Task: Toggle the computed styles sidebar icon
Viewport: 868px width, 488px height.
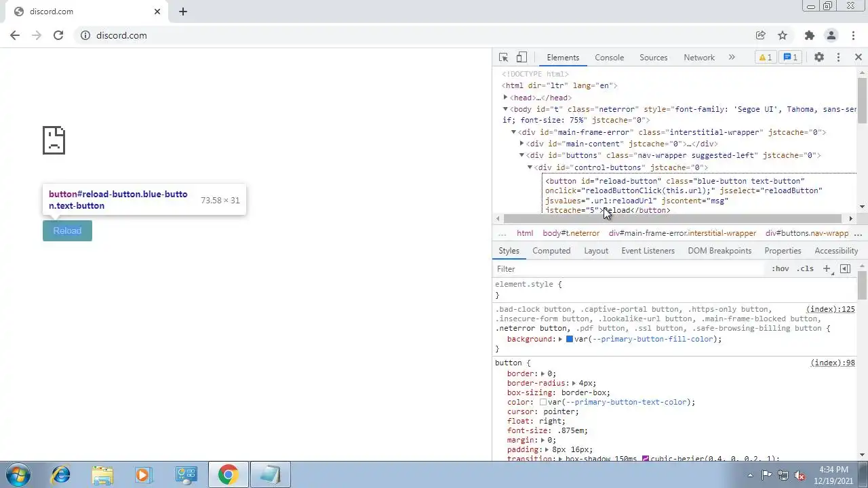Action: tap(845, 269)
